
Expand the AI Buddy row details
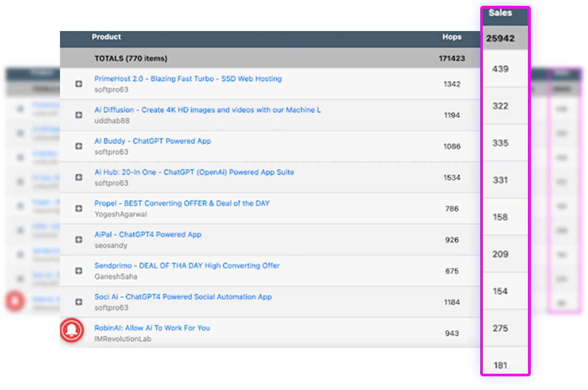(x=78, y=146)
